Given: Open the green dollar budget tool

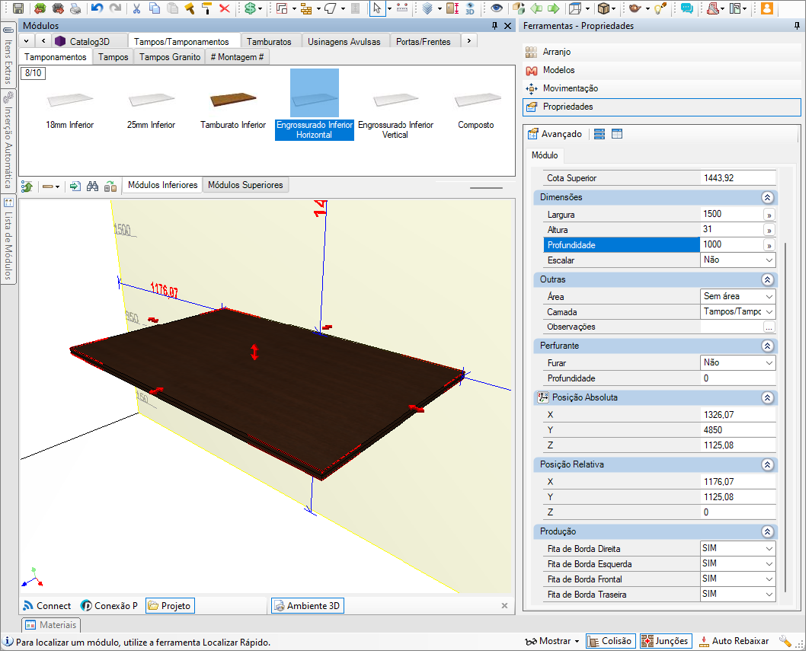Looking at the screenshot, I should [250, 8].
